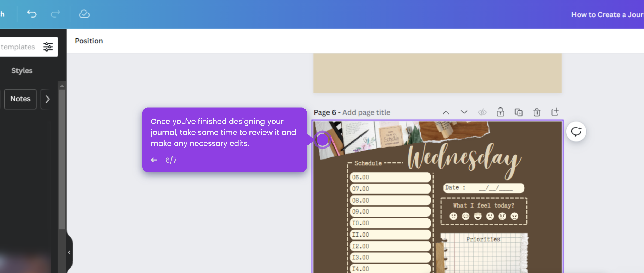The width and height of the screenshot is (644, 273).
Task: Select the Notes style option
Action: coord(20,99)
